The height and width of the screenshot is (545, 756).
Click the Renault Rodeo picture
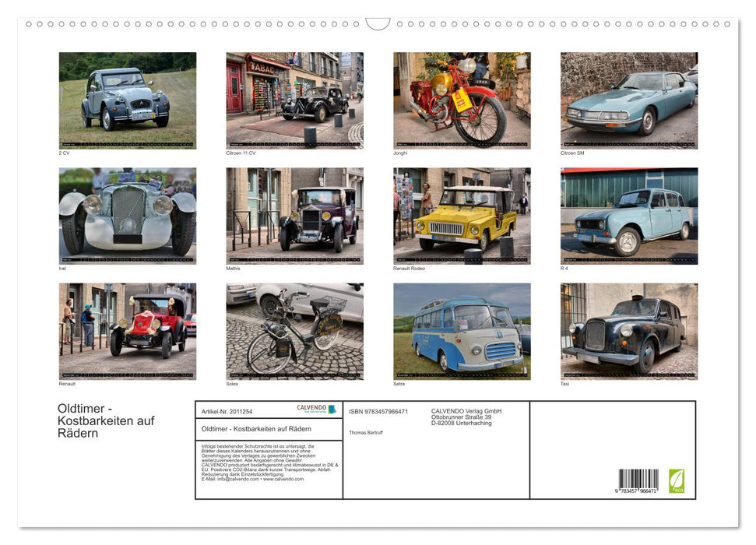[x=461, y=216]
